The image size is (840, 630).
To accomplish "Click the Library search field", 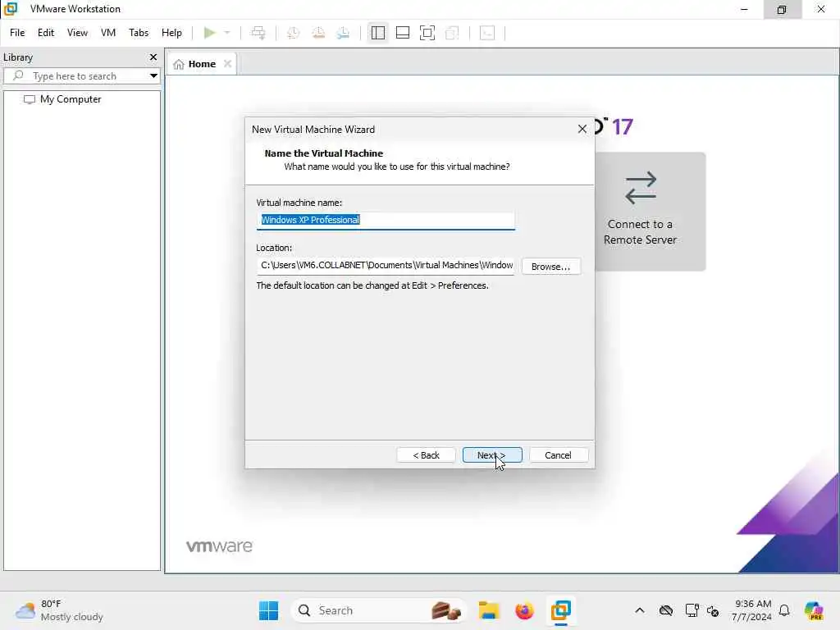I will (x=81, y=76).
